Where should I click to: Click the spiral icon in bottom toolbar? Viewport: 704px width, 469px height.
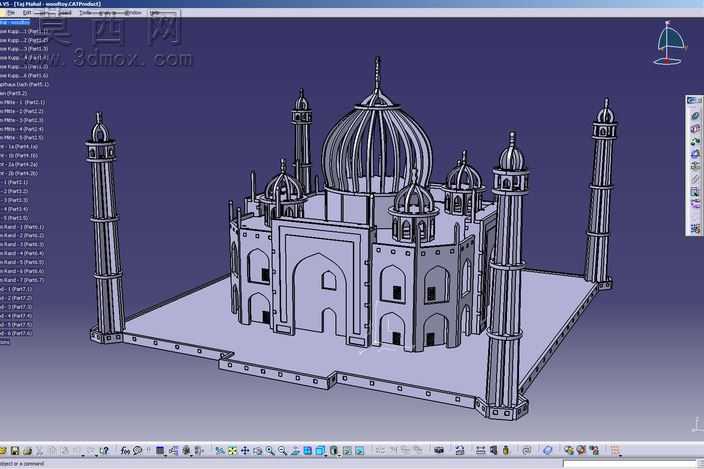[527, 451]
